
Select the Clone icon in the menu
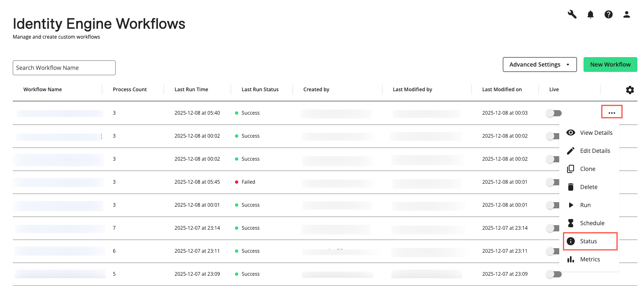tap(571, 168)
